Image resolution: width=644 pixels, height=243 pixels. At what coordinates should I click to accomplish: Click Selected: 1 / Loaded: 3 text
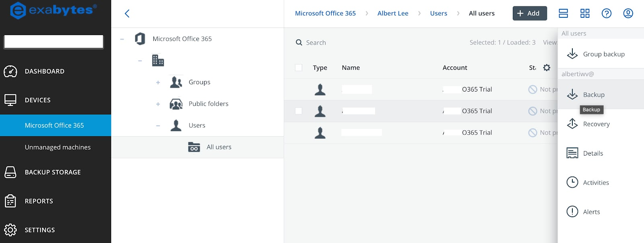tap(502, 42)
